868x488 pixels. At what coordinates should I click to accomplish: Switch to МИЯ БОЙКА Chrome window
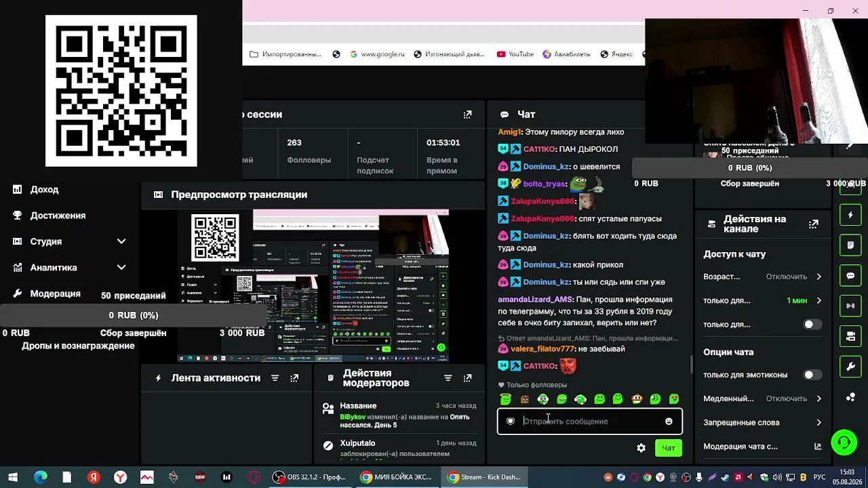pyautogui.click(x=396, y=477)
